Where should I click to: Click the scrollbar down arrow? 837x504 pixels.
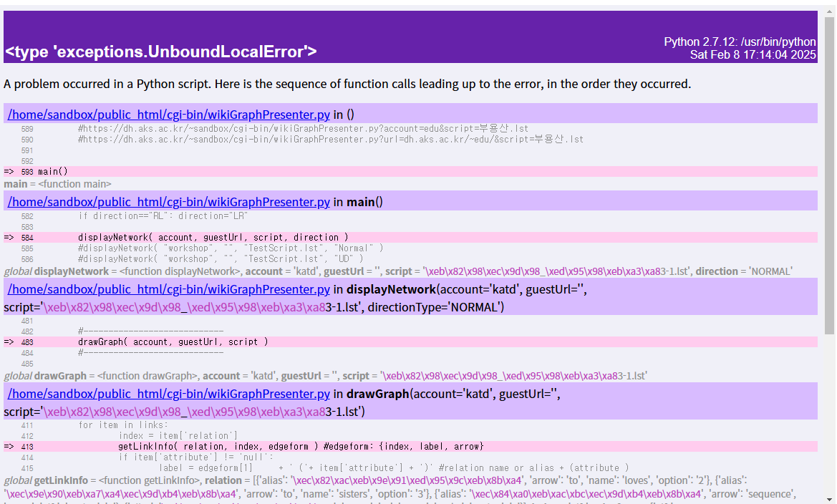[829, 498]
